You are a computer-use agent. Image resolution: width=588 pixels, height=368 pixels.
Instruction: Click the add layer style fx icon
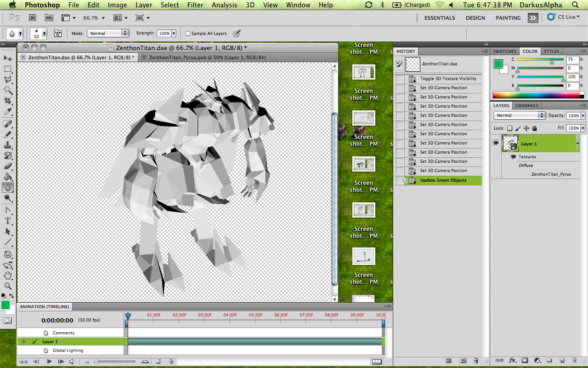point(513,360)
